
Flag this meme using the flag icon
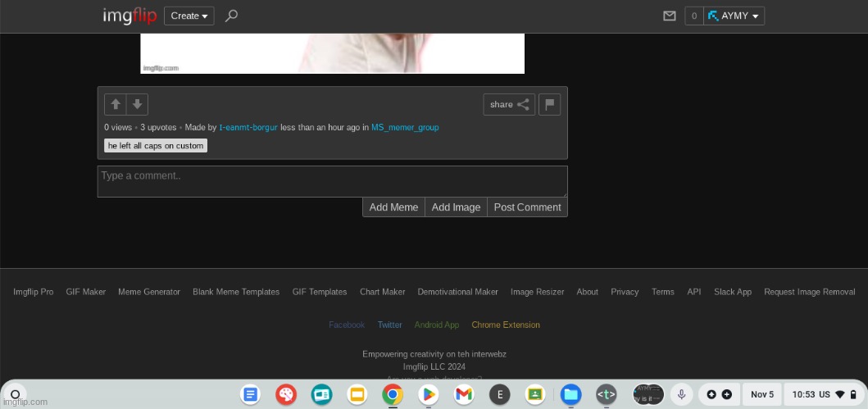(549, 104)
